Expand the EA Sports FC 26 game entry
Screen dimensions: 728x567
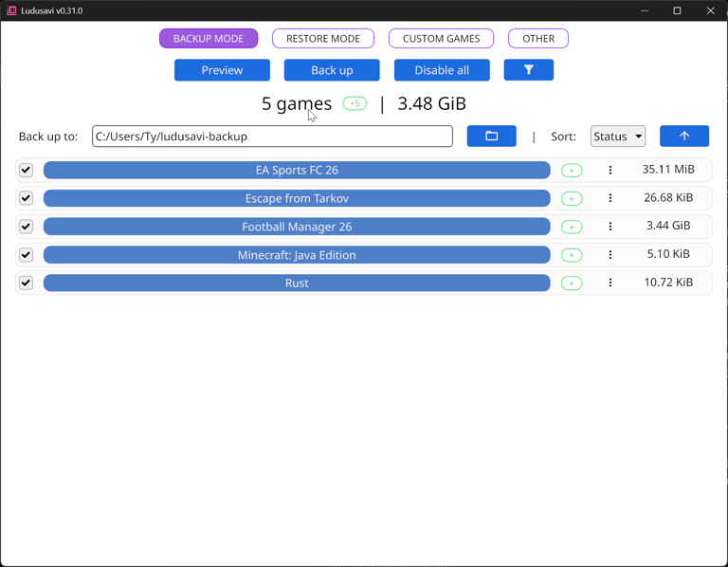(297, 170)
